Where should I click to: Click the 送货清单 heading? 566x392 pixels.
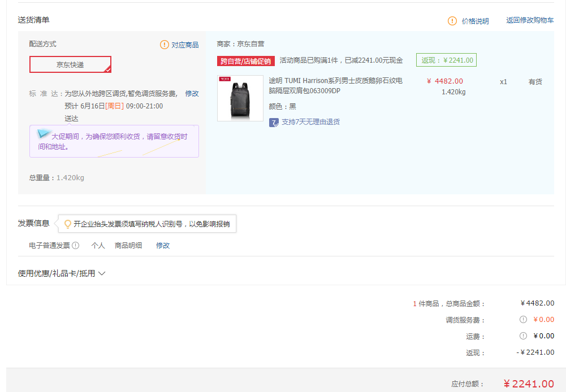(33, 20)
